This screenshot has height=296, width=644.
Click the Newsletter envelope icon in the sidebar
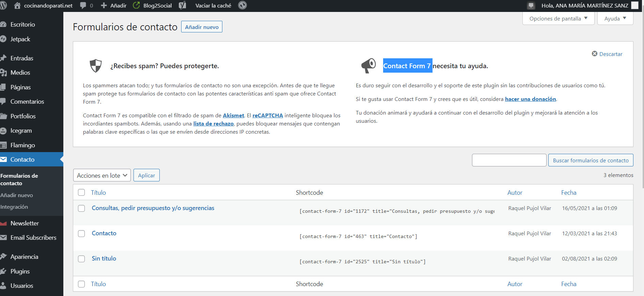[x=3, y=223]
